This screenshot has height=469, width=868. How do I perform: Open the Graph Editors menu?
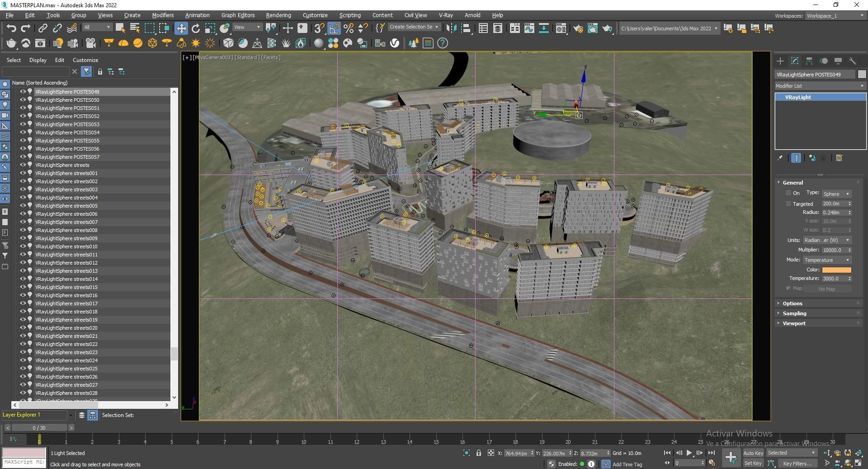[238, 15]
